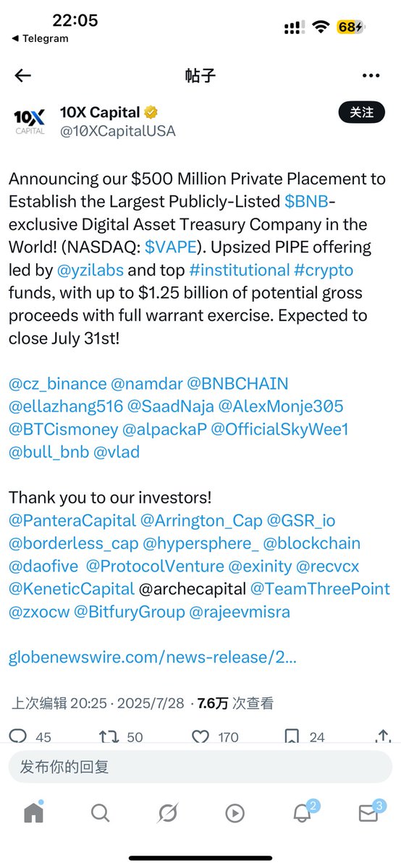Tap the reply comment icon
Viewport: 401px width, 868px height.
[17, 736]
